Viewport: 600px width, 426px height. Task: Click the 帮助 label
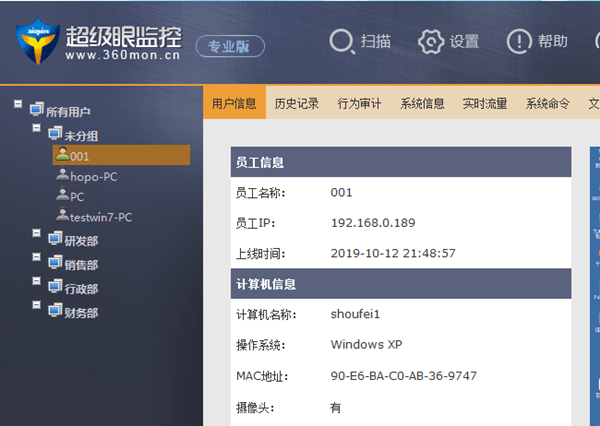pyautogui.click(x=553, y=41)
